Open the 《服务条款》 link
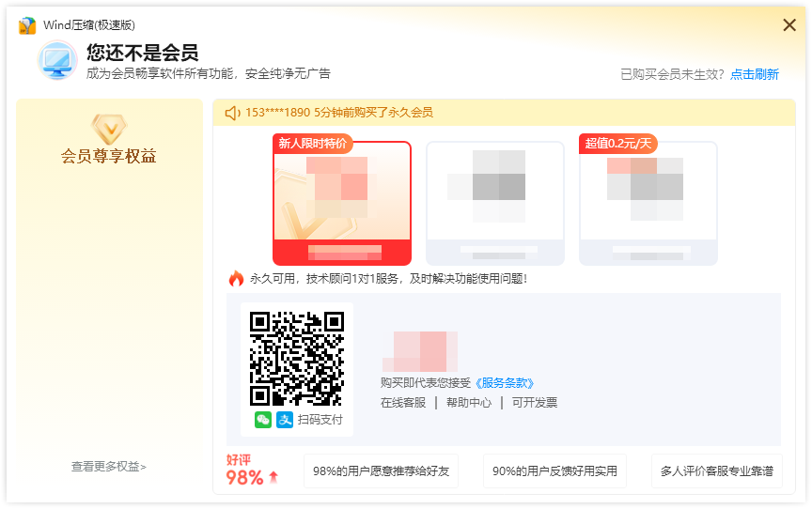The image size is (812, 509). pyautogui.click(x=505, y=383)
